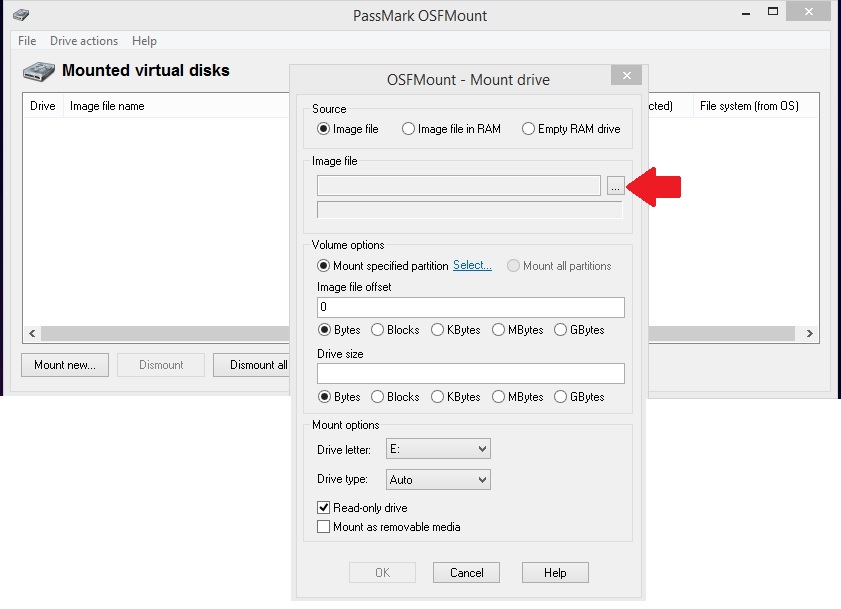Viewport: 841px width, 609px height.
Task: Set image file offset unit to MBytes
Action: (518, 329)
